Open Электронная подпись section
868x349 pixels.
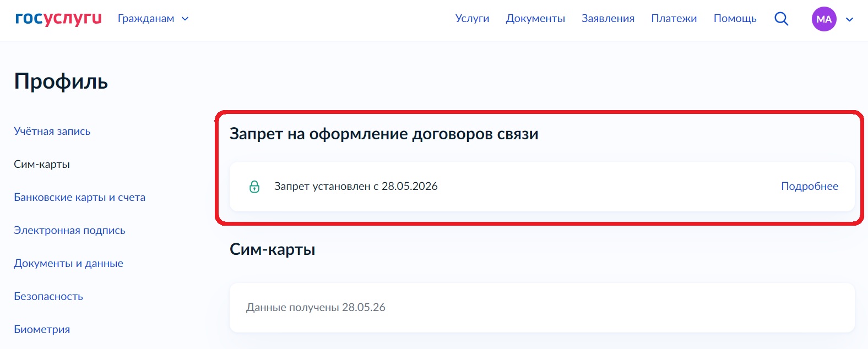point(69,230)
